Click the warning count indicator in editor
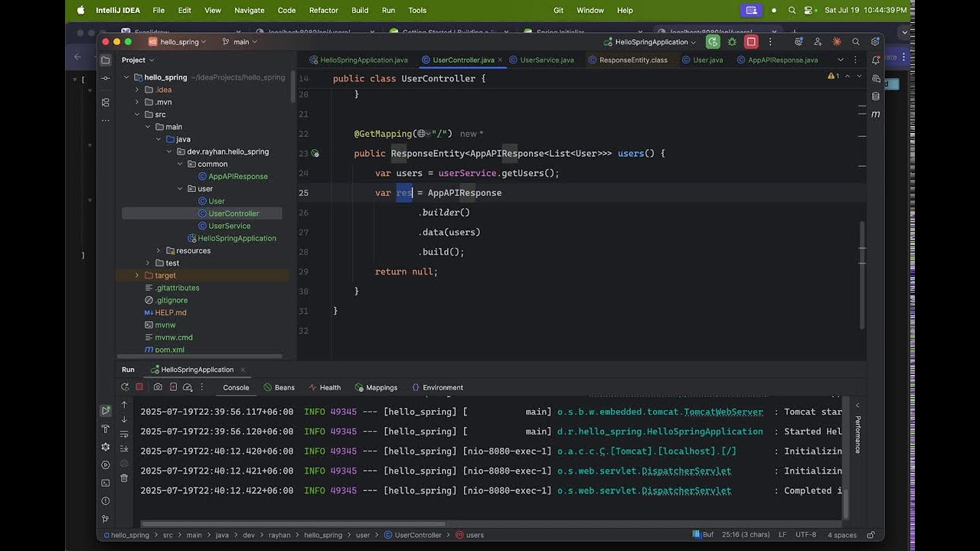Screen dimensions: 980x551 tap(834, 77)
